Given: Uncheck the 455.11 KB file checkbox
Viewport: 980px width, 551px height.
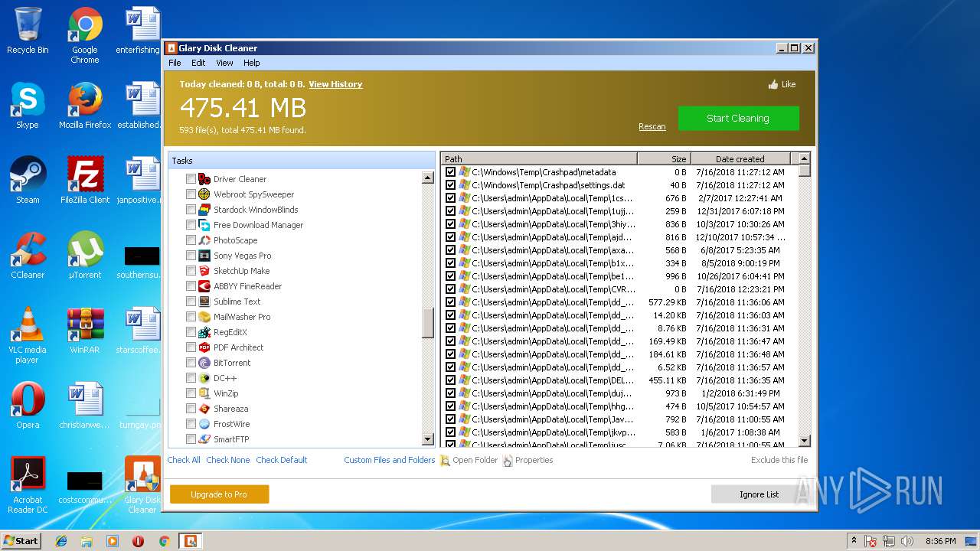Looking at the screenshot, I should [x=450, y=380].
